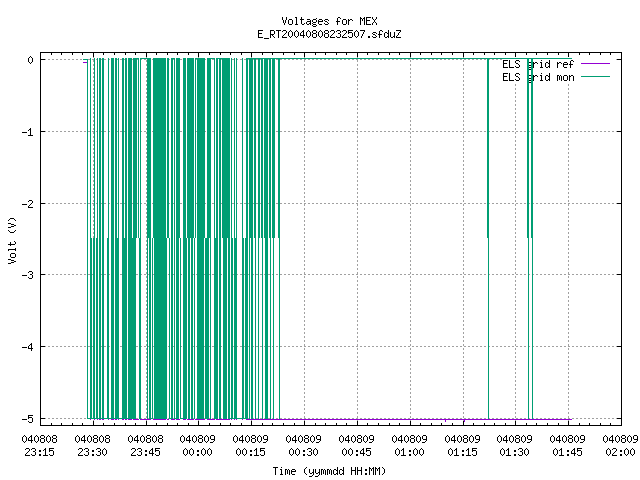Image resolution: width=640 pixels, height=480 pixels.
Task: Click the y-axis tick label '-1'
Action: point(28,132)
